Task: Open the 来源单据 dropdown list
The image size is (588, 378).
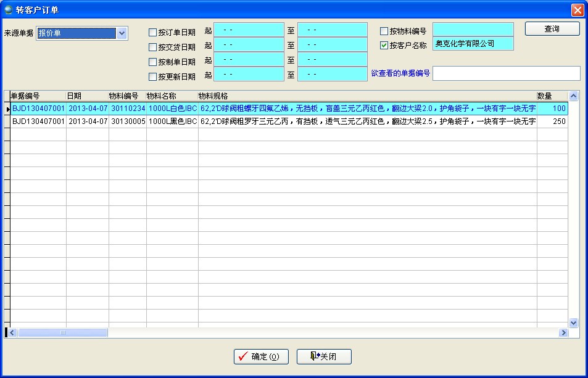Action: pos(122,33)
